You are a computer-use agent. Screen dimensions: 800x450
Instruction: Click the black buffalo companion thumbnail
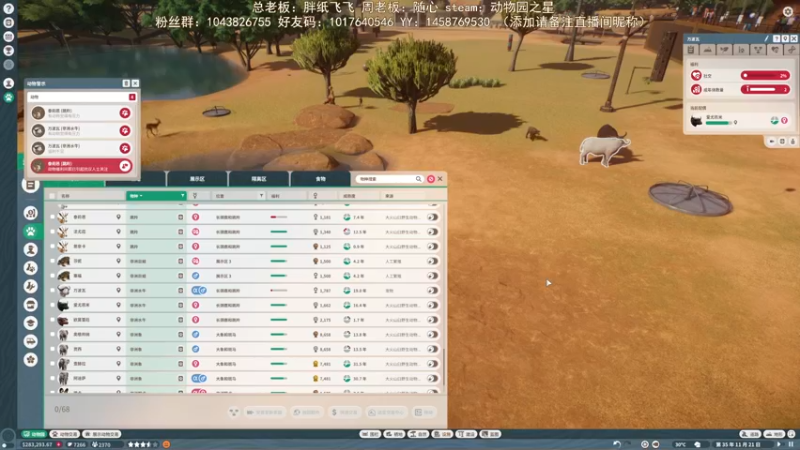(696, 121)
